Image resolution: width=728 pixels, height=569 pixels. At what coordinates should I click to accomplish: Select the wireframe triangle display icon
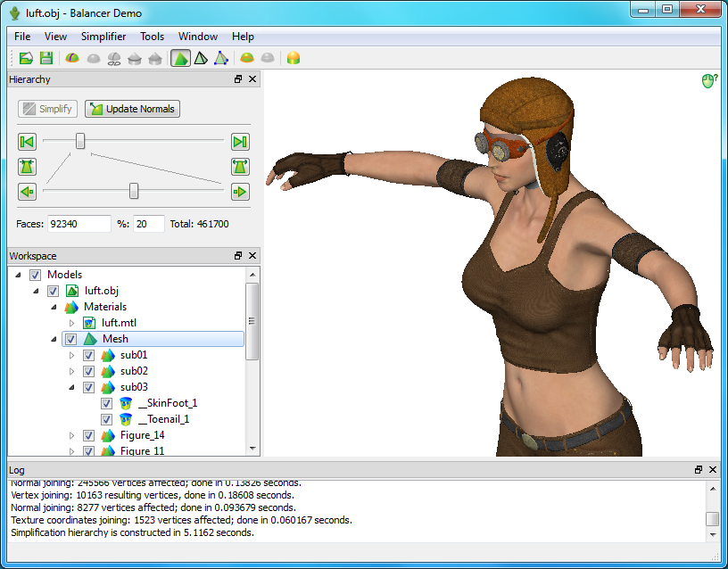[201, 59]
